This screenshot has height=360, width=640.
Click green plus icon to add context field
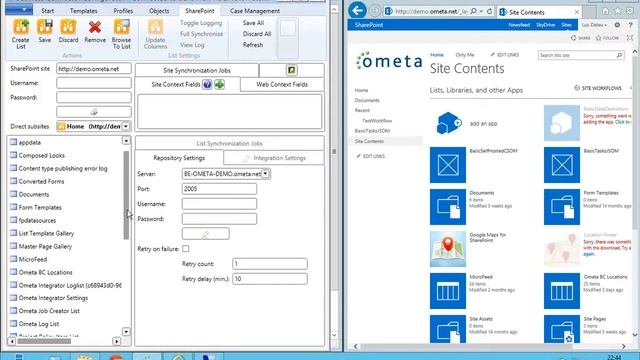tap(220, 84)
